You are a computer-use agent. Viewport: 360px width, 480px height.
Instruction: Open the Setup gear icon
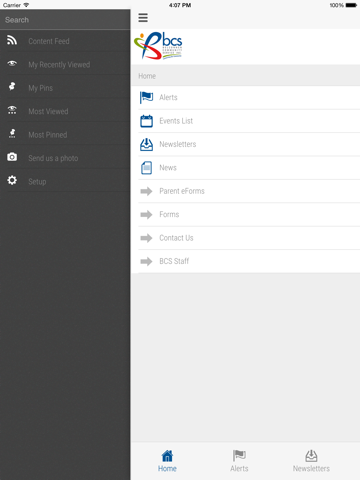pos(12,180)
